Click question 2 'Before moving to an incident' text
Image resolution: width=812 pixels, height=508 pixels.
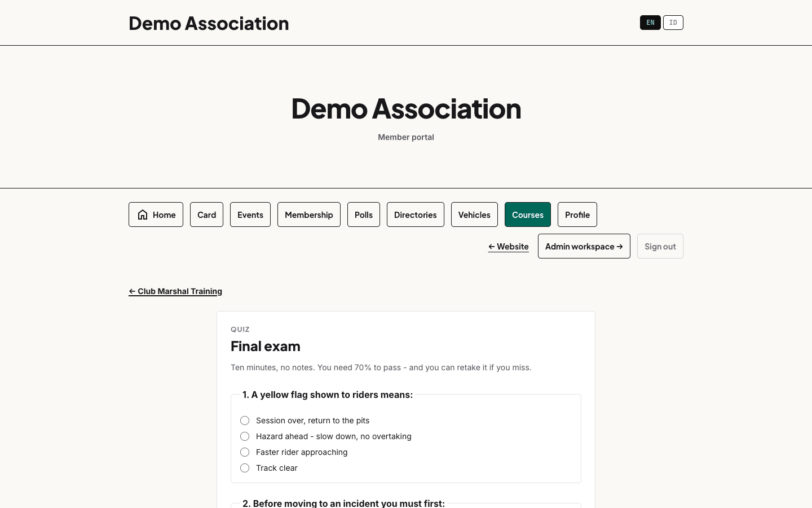pyautogui.click(x=343, y=503)
